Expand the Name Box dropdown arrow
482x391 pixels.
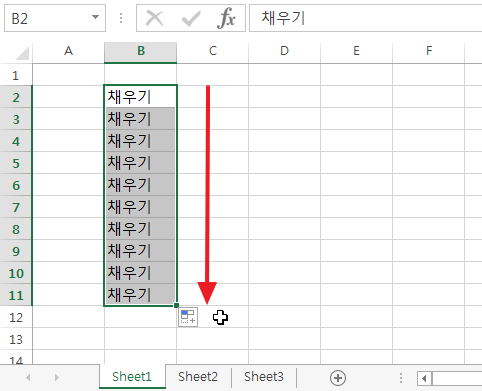click(x=95, y=17)
